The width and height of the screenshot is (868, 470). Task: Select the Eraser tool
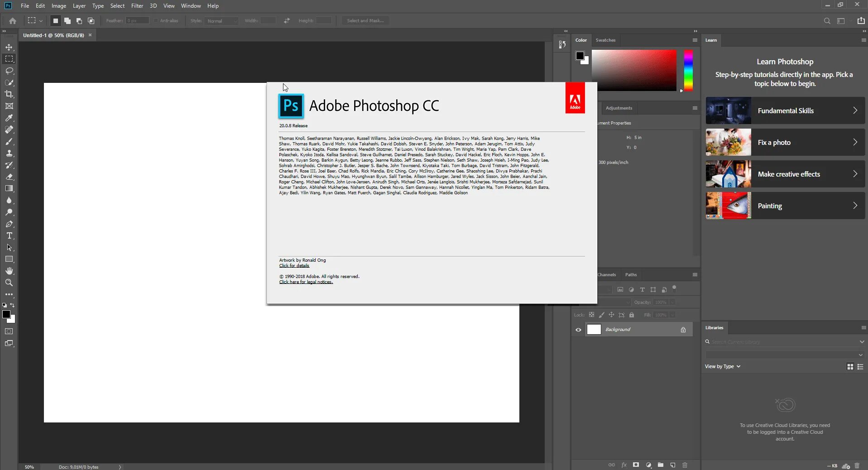[x=9, y=177]
